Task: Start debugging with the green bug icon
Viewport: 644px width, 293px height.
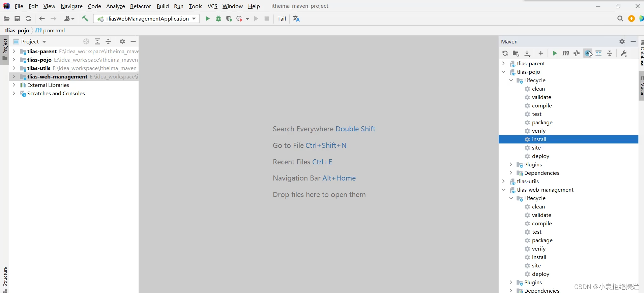Action: tap(218, 19)
